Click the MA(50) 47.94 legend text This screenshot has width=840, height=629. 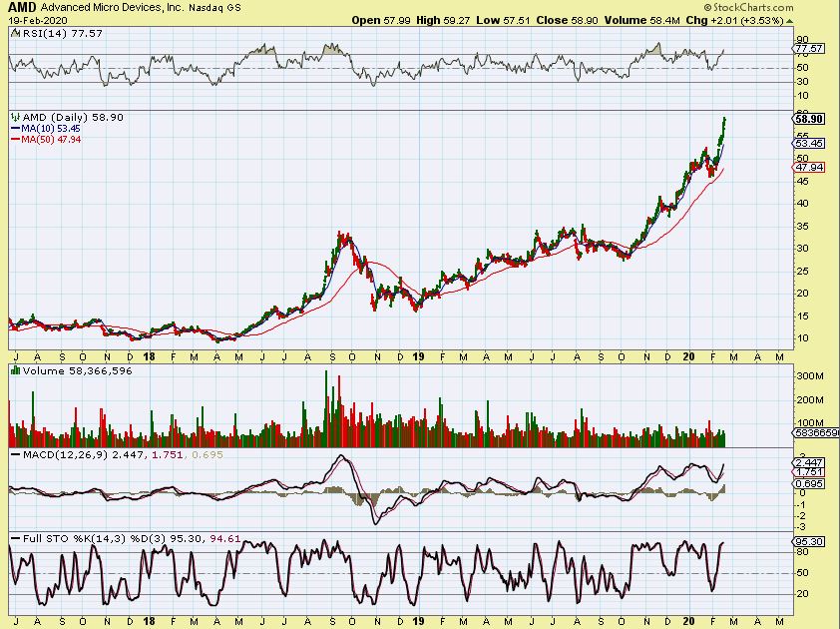pyautogui.click(x=51, y=140)
